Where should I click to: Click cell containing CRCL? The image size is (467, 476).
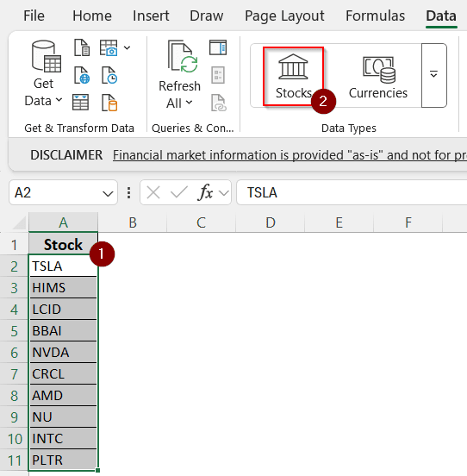[x=63, y=374]
